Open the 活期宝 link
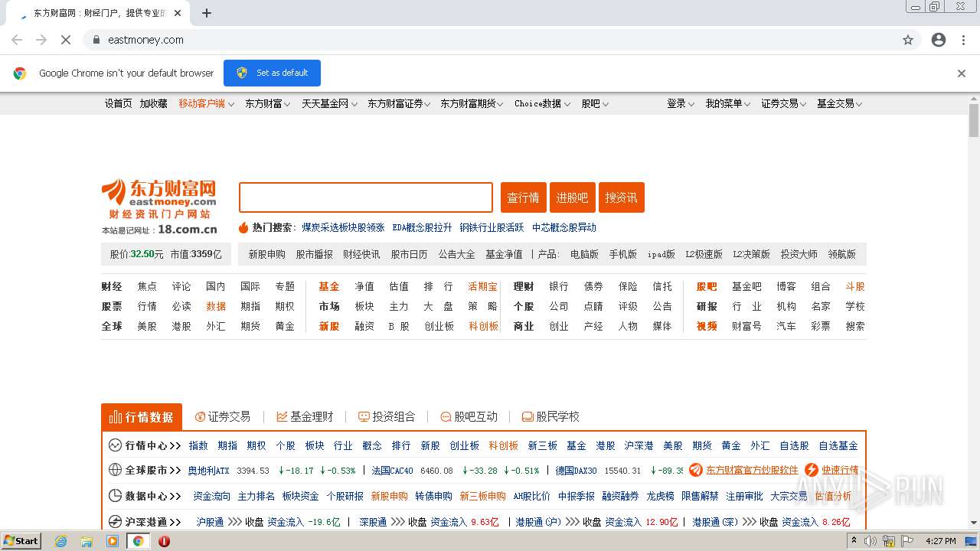 (x=482, y=286)
